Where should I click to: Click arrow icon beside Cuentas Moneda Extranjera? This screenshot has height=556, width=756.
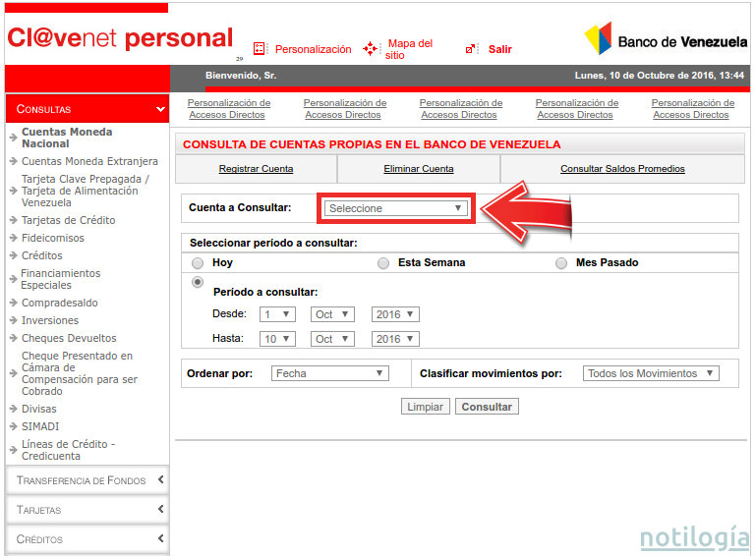(x=14, y=161)
